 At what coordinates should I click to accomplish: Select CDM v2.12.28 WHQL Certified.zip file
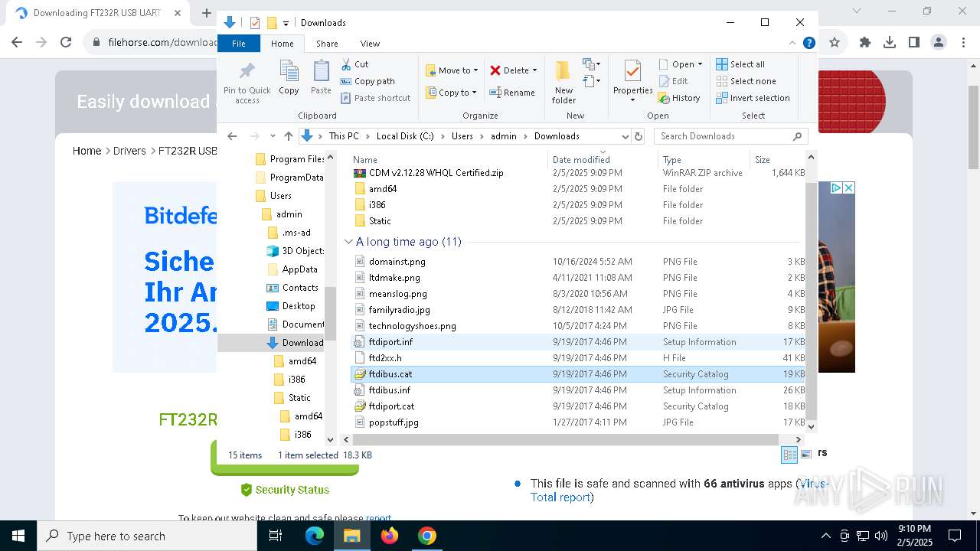tap(578, 173)
